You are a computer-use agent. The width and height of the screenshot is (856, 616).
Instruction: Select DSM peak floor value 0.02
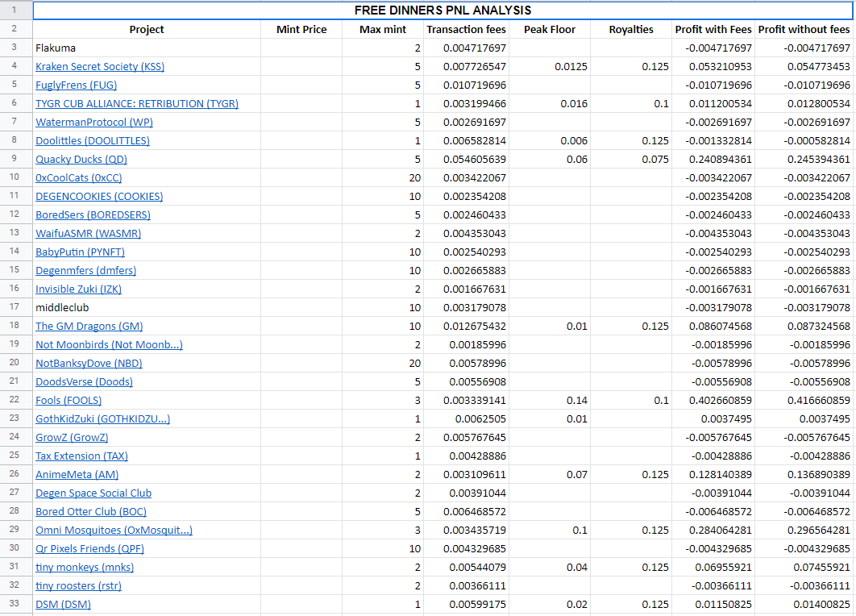[550, 605]
